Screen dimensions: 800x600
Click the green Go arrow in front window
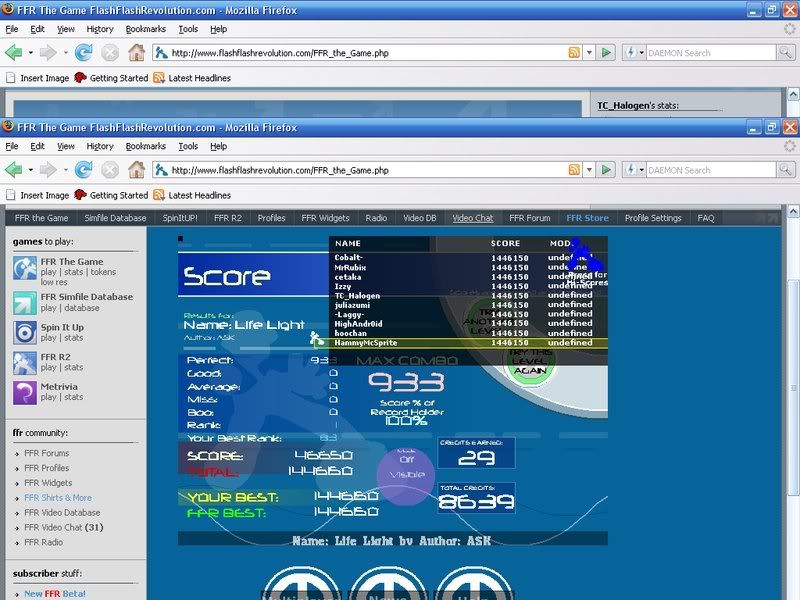click(606, 170)
